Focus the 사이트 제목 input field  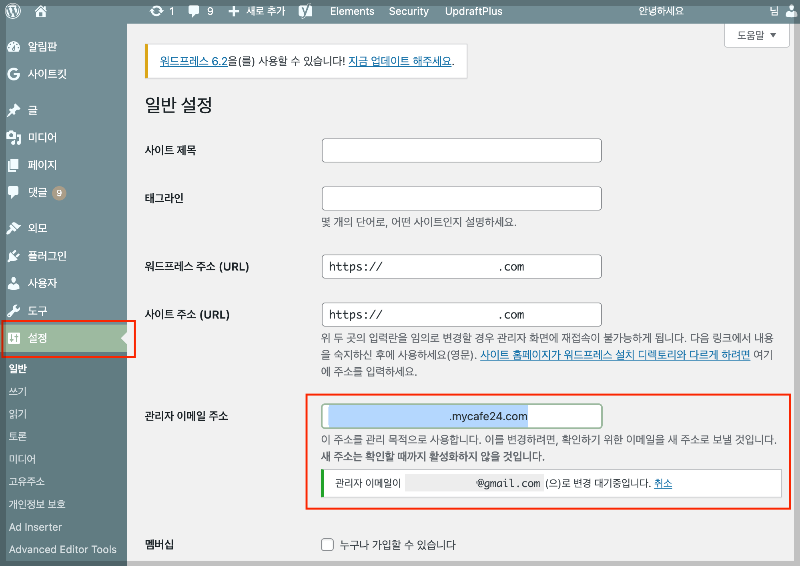pos(462,151)
